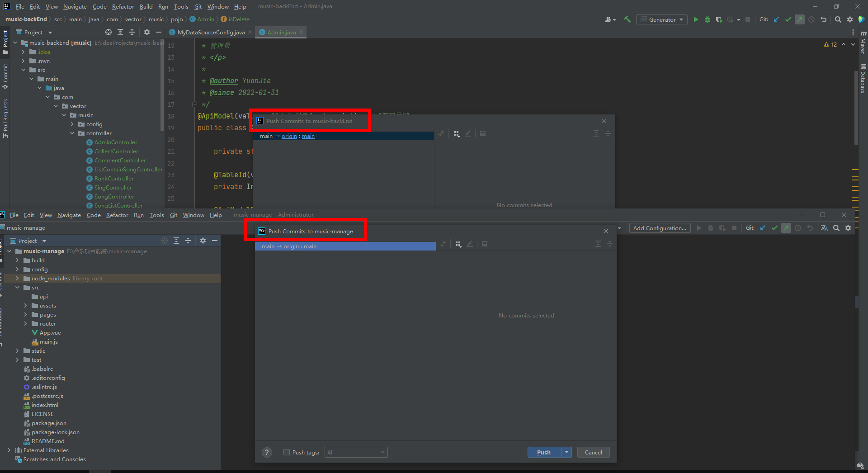Expand node_modules folder in WebStorm
868x473 pixels.
click(x=17, y=279)
